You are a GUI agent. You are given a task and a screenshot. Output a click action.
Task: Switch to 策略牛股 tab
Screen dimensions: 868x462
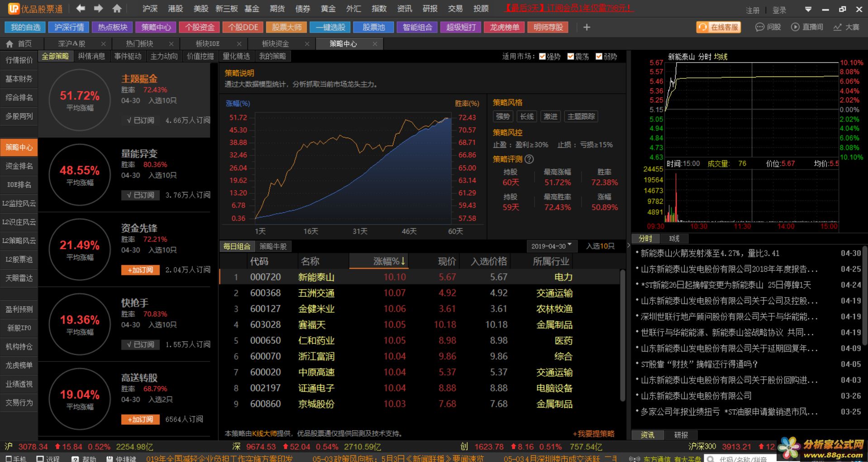pos(273,246)
